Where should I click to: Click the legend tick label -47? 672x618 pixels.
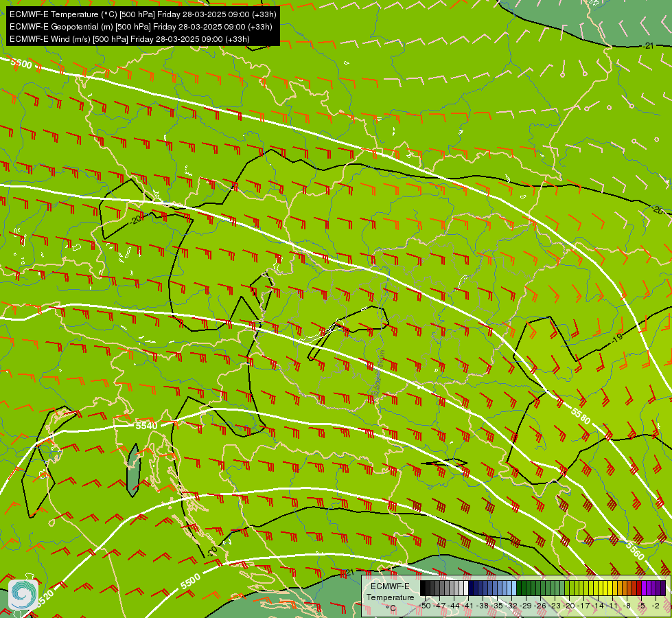[x=439, y=606]
